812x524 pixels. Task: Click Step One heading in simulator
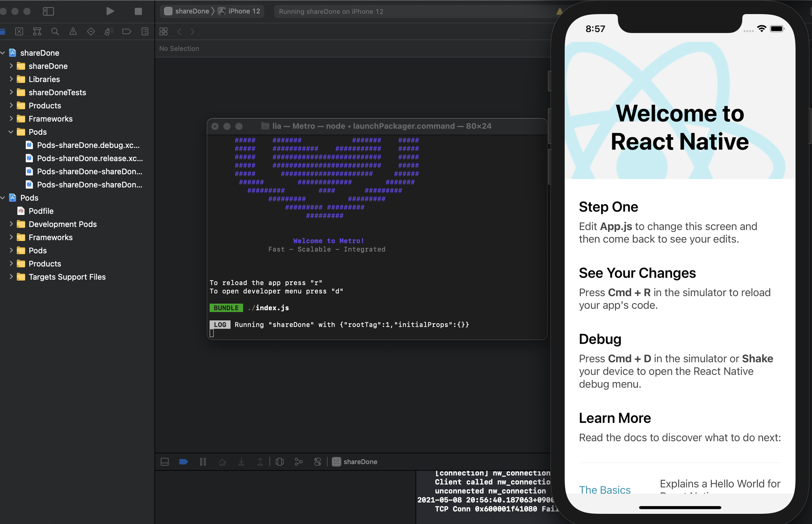click(x=608, y=207)
